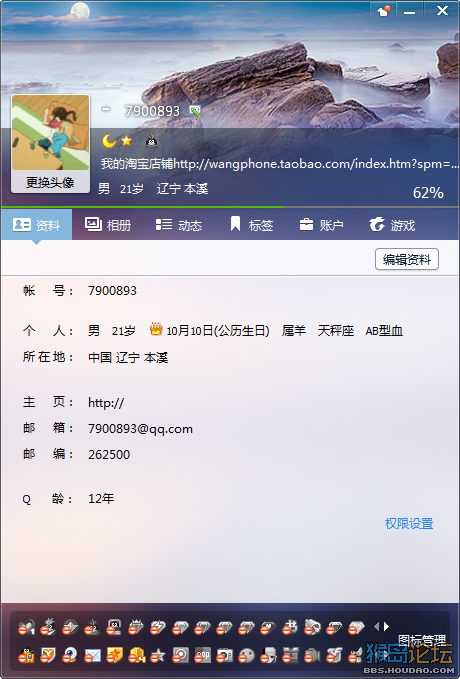Click the 10月10日(公历生日) birthday text
The height and width of the screenshot is (679, 460).
coord(218,331)
